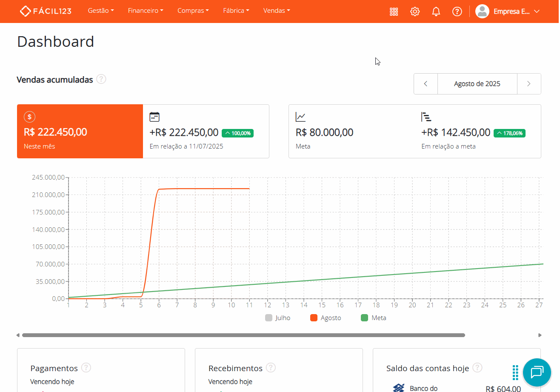Viewport: 560px width, 392px height.
Task: Expand the Financeiro dropdown menu
Action: (146, 11)
